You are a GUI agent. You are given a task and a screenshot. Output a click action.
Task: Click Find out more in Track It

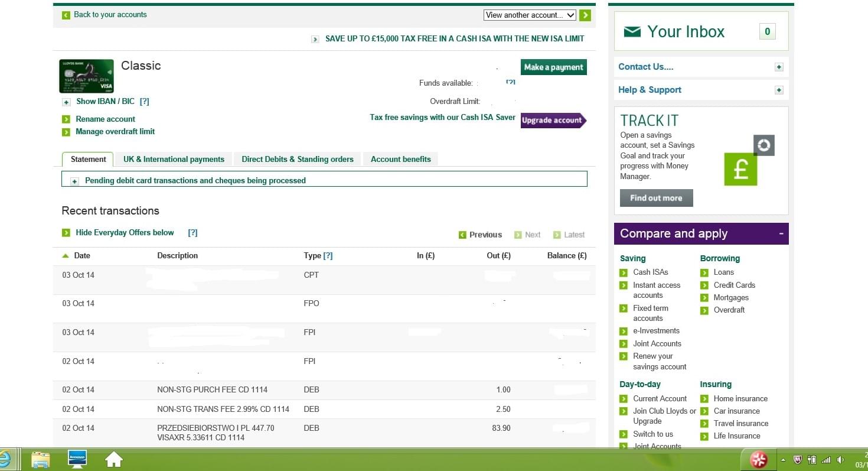(x=656, y=198)
